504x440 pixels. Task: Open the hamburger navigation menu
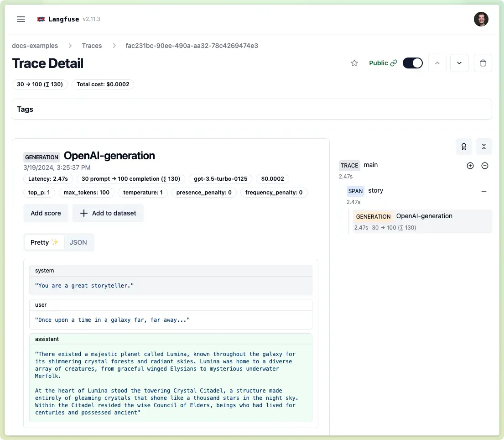pos(21,19)
